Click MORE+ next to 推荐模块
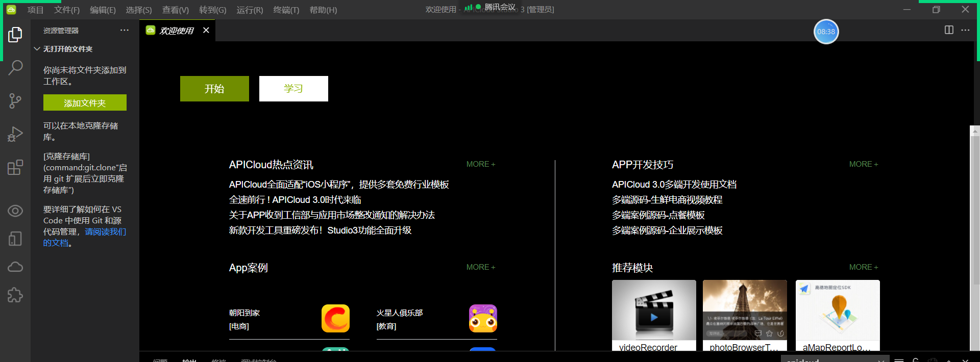Viewport: 980px width, 362px height. pos(864,267)
